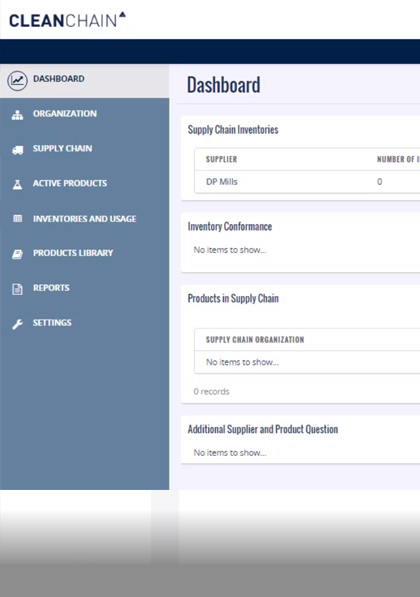This screenshot has height=597, width=420.
Task: Go to SUPPLY CHAIN section
Action: coord(85,148)
